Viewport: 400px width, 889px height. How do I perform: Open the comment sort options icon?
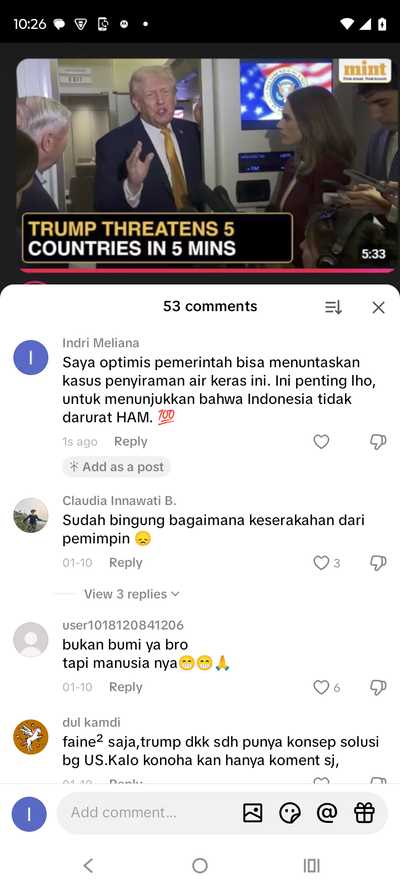(333, 307)
